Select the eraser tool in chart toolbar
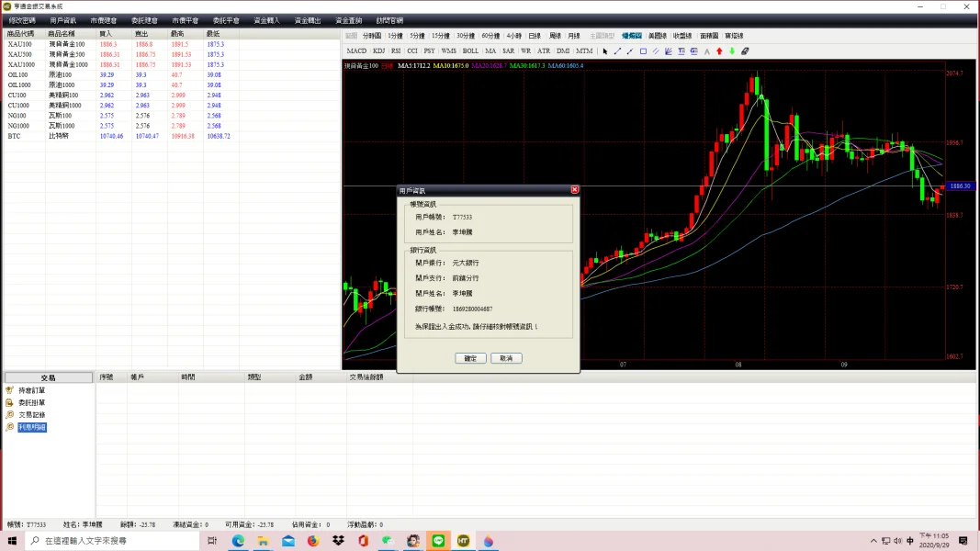 (745, 51)
